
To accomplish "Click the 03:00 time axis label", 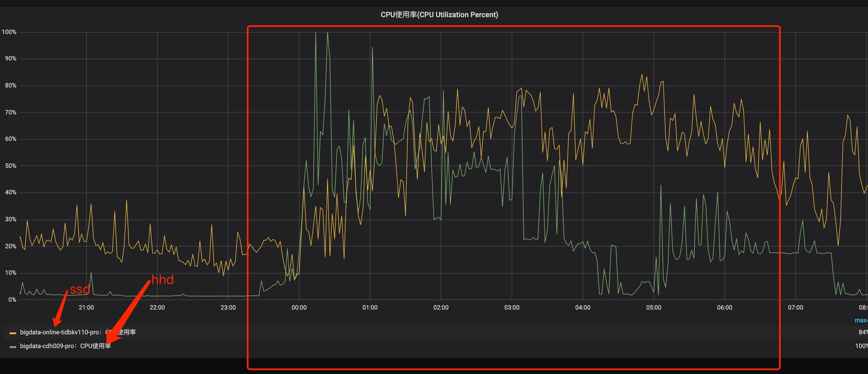I will (512, 308).
